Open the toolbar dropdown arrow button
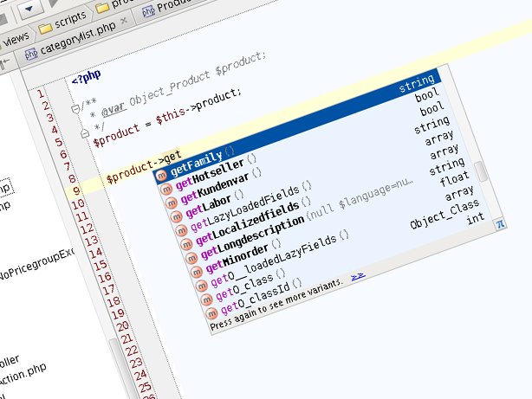The image size is (532, 399). (x=29, y=10)
